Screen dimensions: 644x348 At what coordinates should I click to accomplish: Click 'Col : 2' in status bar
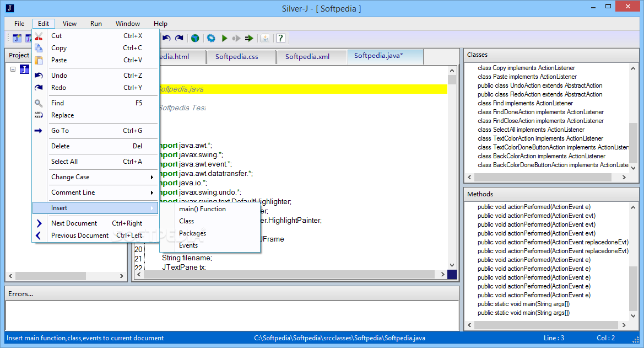(x=605, y=338)
